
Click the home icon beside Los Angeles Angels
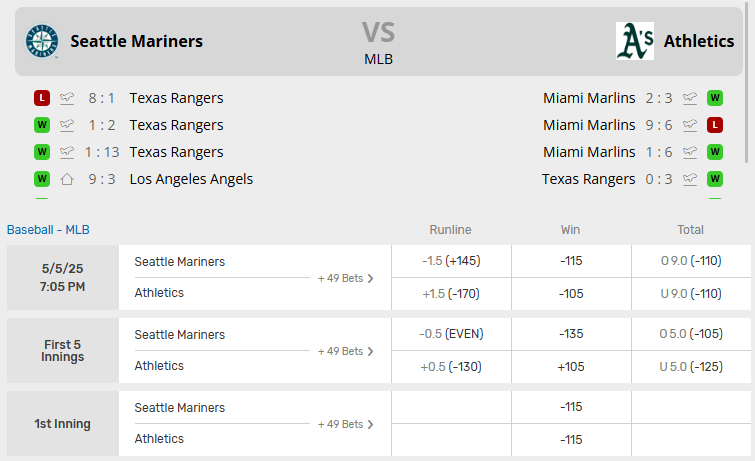coord(67,179)
